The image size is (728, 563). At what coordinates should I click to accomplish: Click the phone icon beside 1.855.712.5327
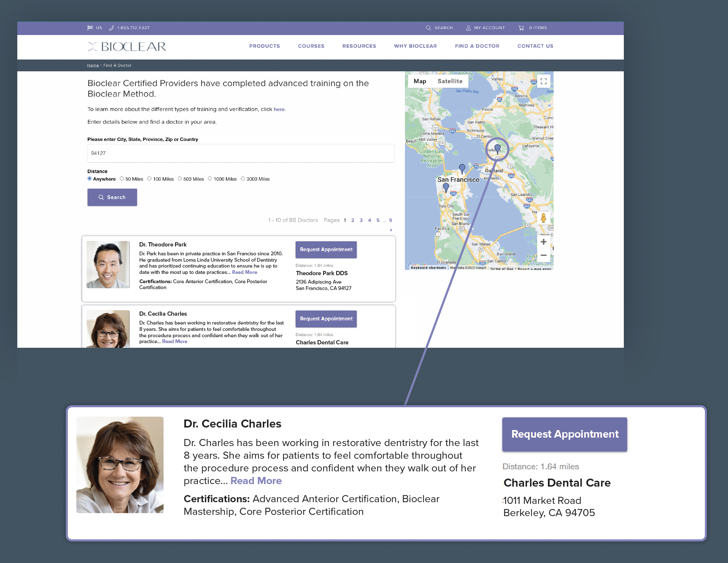click(111, 28)
